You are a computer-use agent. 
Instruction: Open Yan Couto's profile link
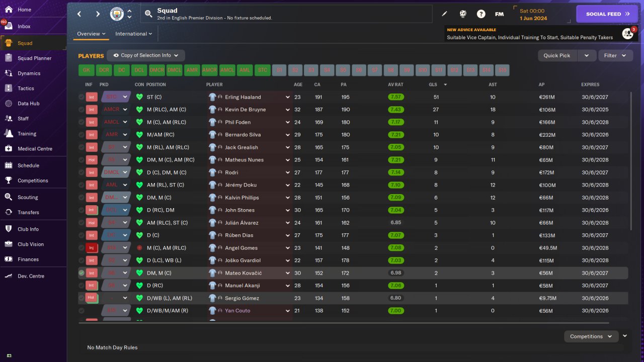pyautogui.click(x=237, y=311)
